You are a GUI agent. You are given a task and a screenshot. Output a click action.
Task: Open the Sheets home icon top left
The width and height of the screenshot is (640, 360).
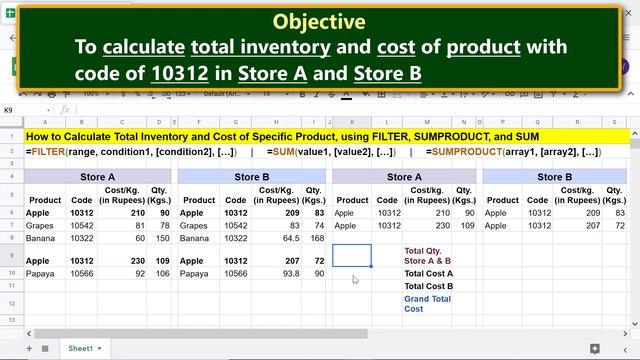pyautogui.click(x=10, y=13)
